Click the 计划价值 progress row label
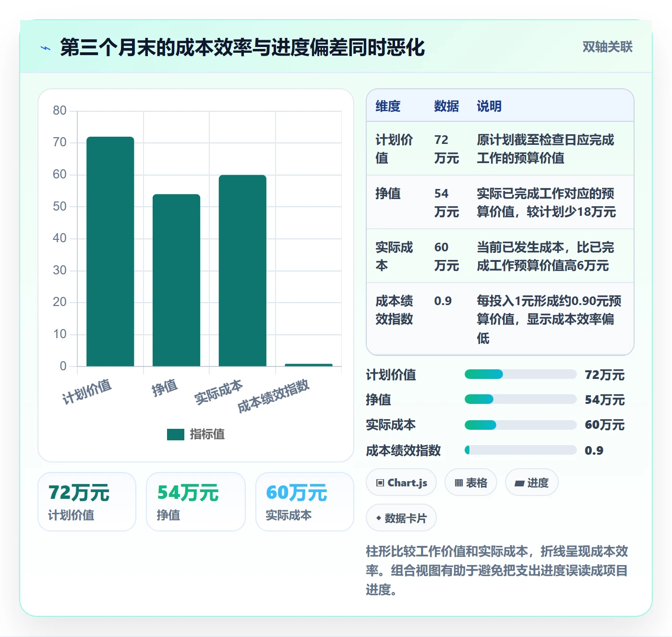Viewport: 672px width, 637px height. [x=391, y=375]
